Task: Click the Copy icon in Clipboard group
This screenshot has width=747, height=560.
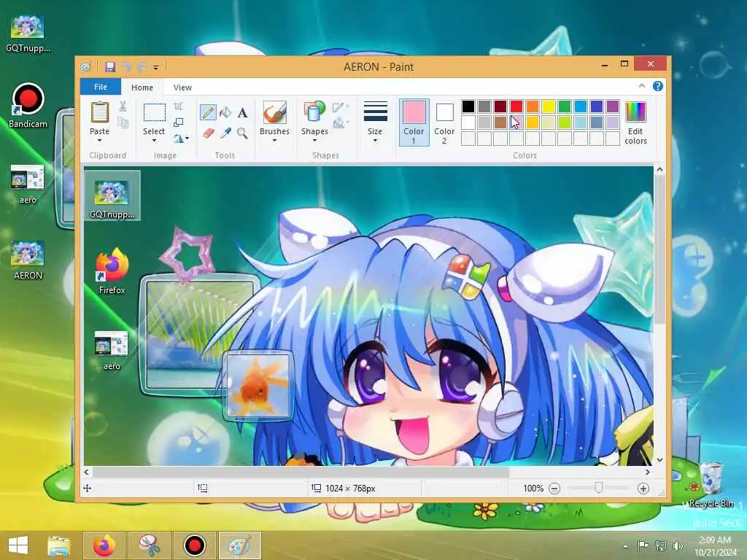Action: 123,122
